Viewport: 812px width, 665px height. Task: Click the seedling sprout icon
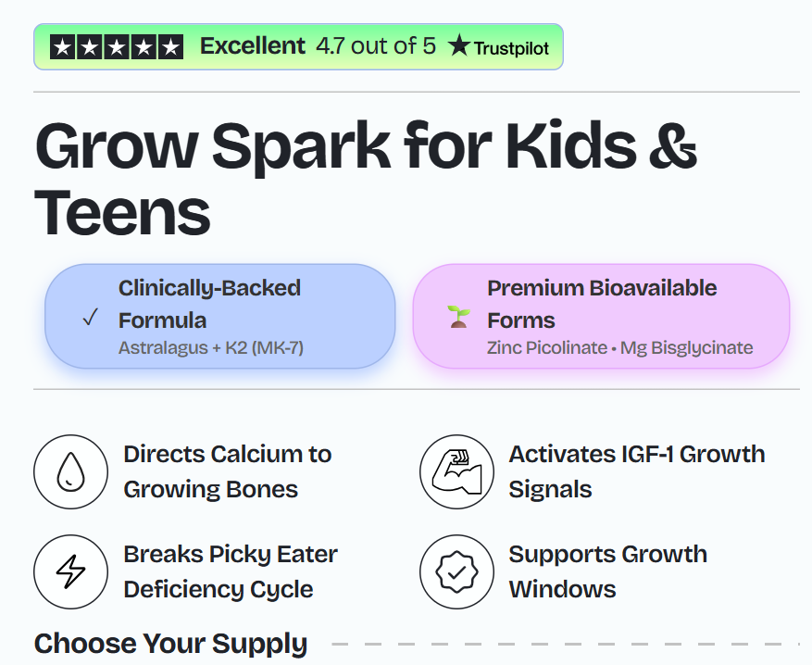tap(458, 318)
